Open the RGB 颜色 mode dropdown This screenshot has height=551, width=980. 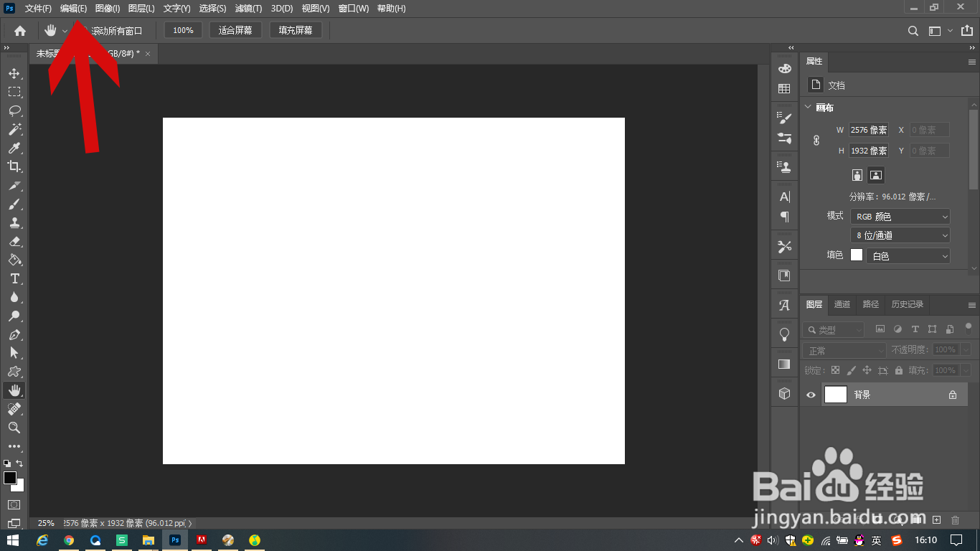click(900, 217)
